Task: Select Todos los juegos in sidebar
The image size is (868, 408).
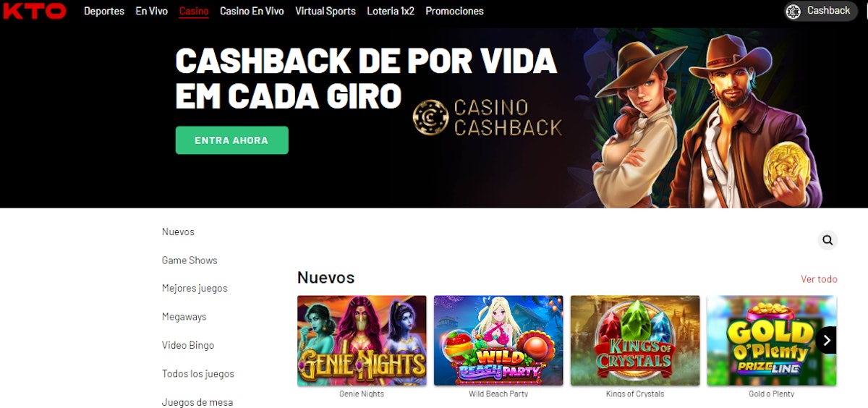Action: pos(198,374)
